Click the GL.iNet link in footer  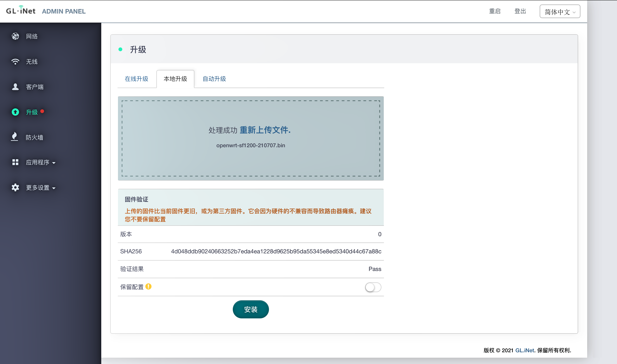tap(525, 350)
